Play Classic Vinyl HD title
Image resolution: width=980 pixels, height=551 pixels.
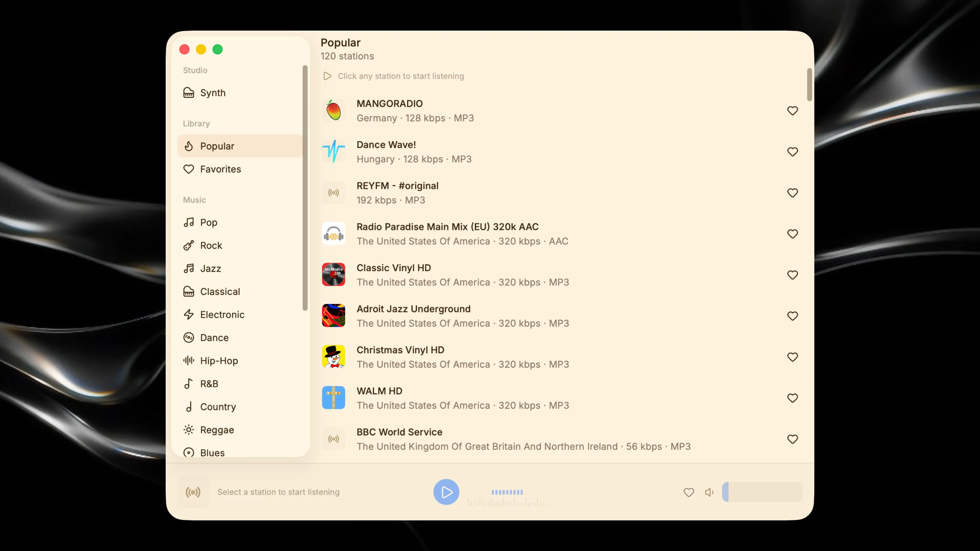tap(394, 268)
